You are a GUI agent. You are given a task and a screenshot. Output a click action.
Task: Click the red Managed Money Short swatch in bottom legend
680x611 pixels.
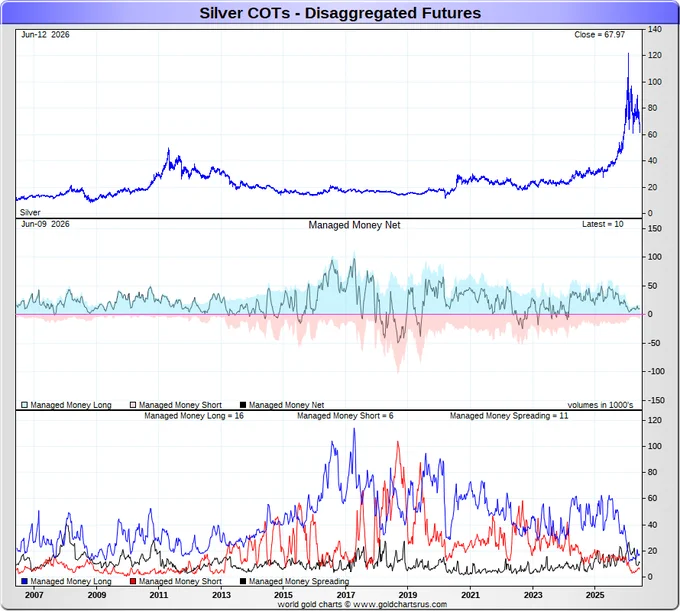pos(133,581)
